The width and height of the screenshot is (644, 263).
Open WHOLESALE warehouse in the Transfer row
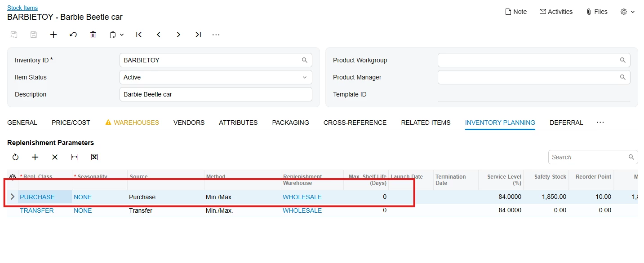click(x=302, y=210)
